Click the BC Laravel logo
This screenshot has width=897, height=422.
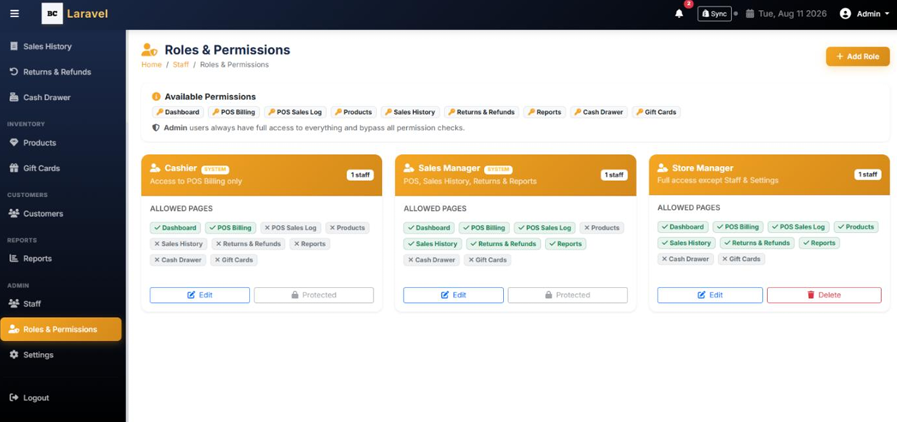click(x=75, y=14)
